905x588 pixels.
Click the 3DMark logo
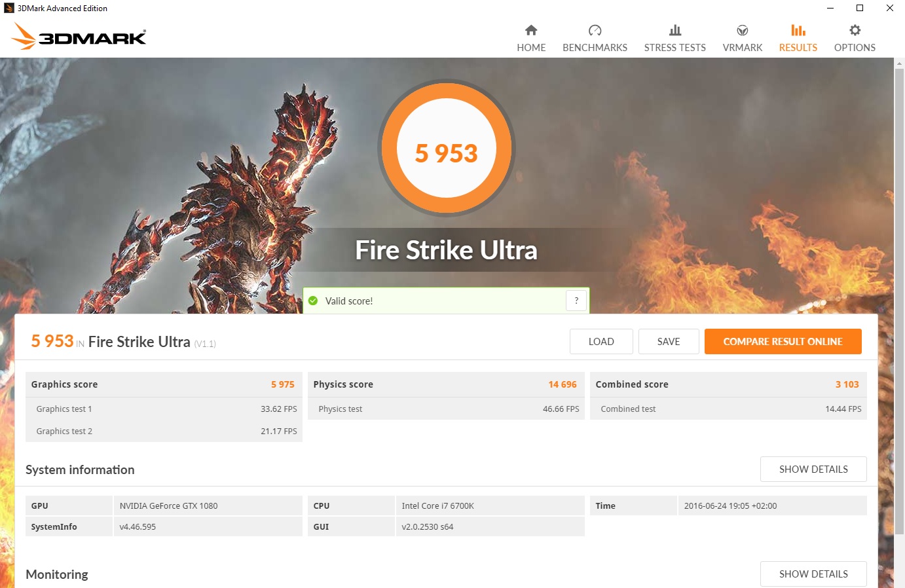point(79,37)
